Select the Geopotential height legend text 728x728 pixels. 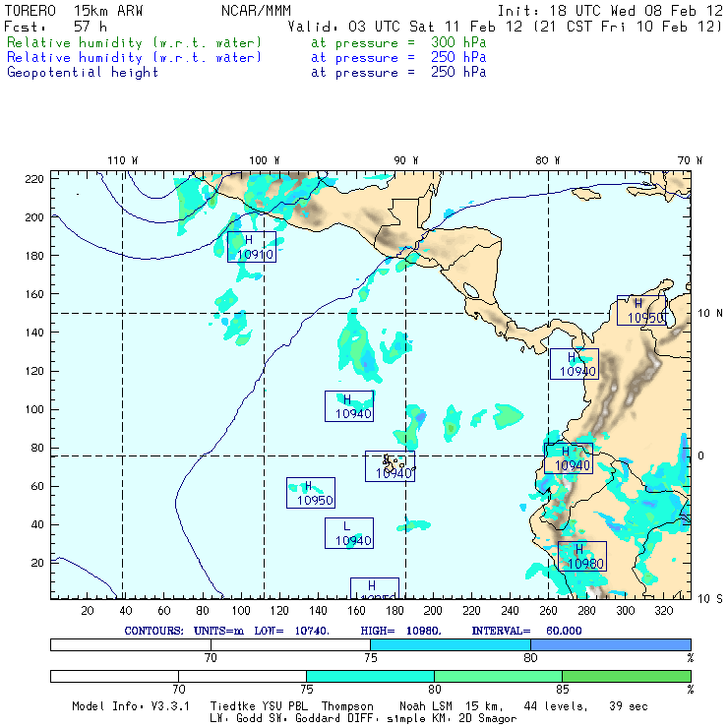click(83, 73)
